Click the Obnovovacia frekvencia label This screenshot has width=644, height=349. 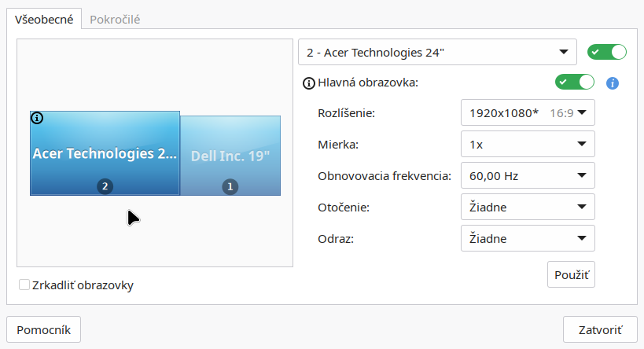(x=385, y=176)
